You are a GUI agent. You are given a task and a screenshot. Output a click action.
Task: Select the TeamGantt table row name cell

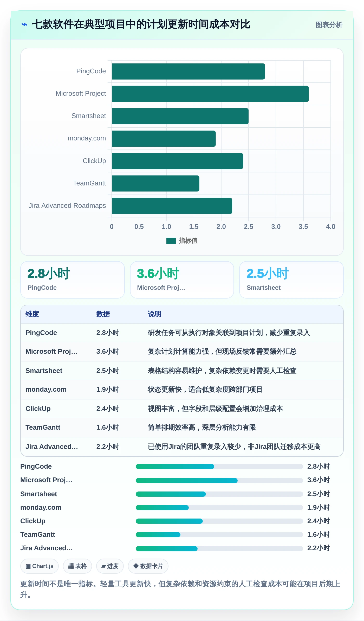(43, 428)
